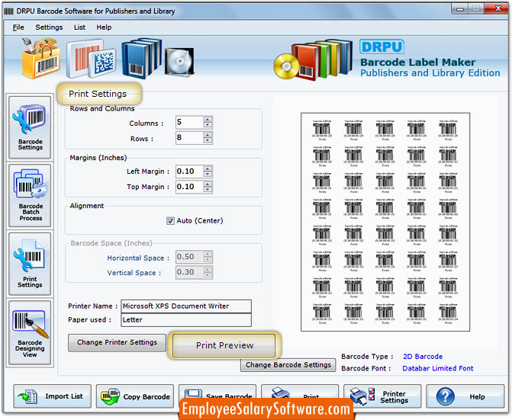Click the Top Margin field showing 0.10

(x=189, y=187)
